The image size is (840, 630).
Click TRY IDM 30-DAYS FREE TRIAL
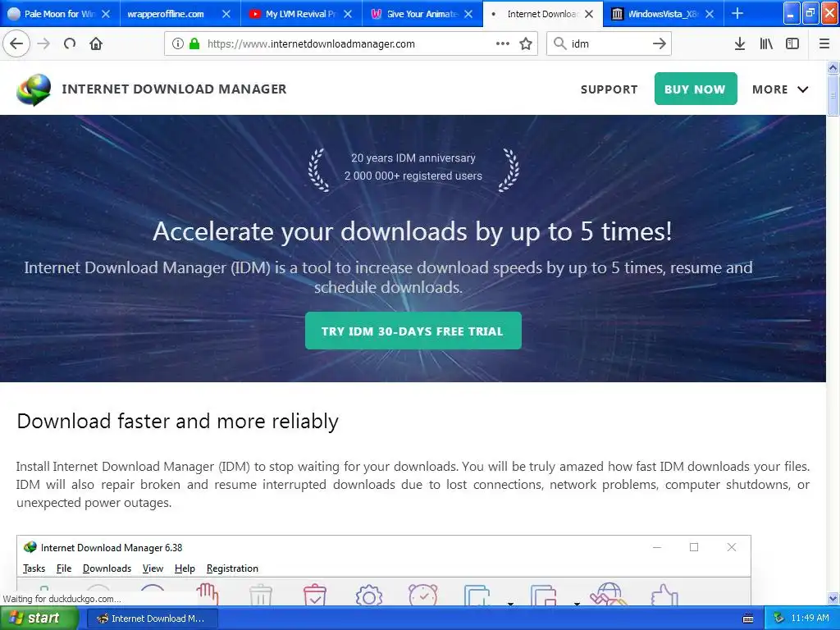pyautogui.click(x=413, y=331)
